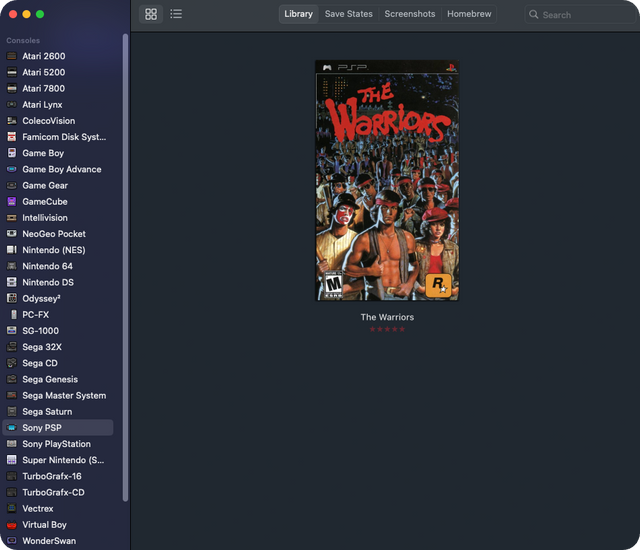
Task: Click the Virtual Boy console icon
Action: click(x=12, y=525)
